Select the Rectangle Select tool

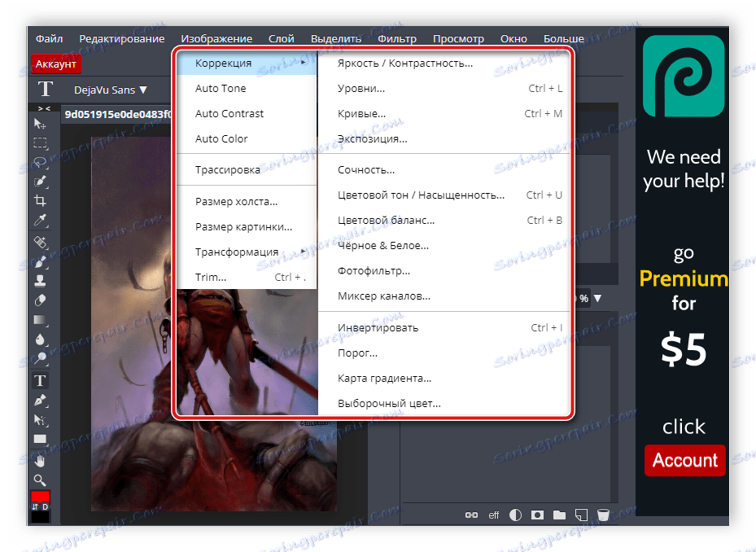click(x=40, y=142)
